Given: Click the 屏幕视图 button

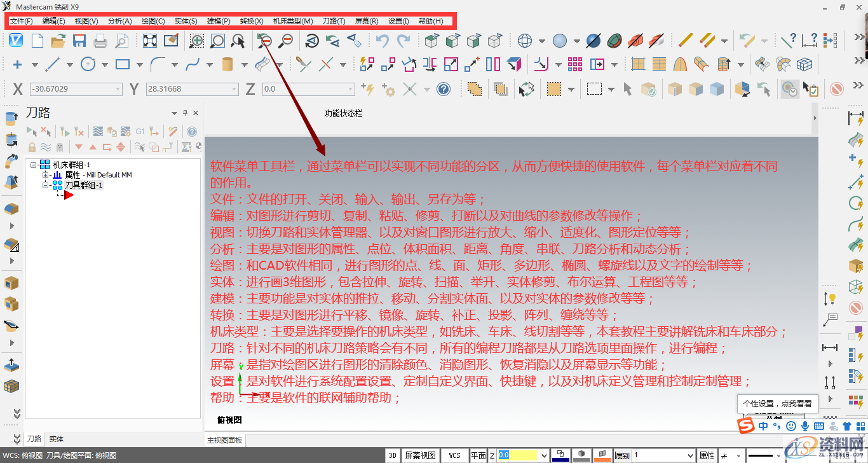Looking at the screenshot, I should [x=421, y=455].
